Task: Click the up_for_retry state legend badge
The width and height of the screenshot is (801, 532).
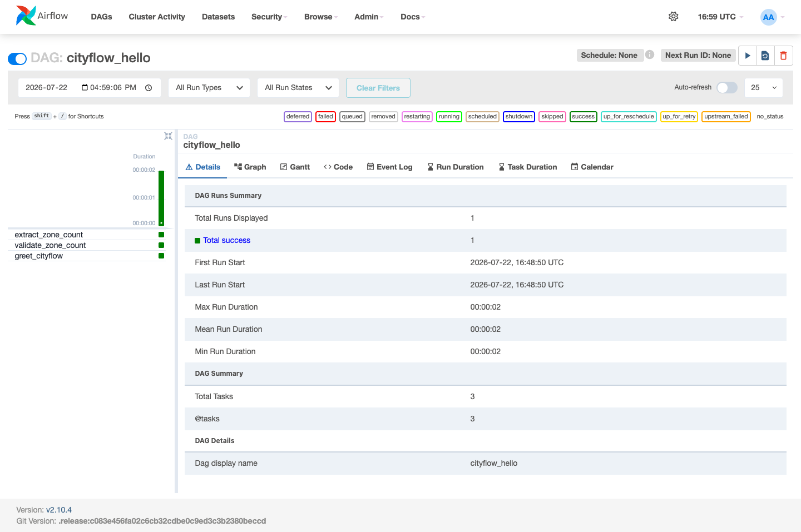Action: 679,116
